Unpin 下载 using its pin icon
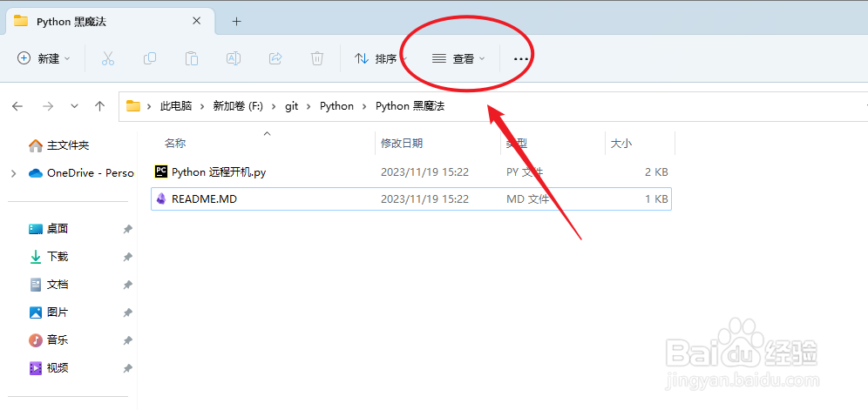 (x=127, y=257)
